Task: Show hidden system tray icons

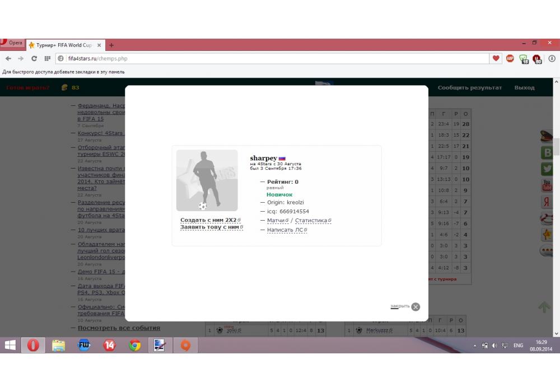Action: point(475,346)
